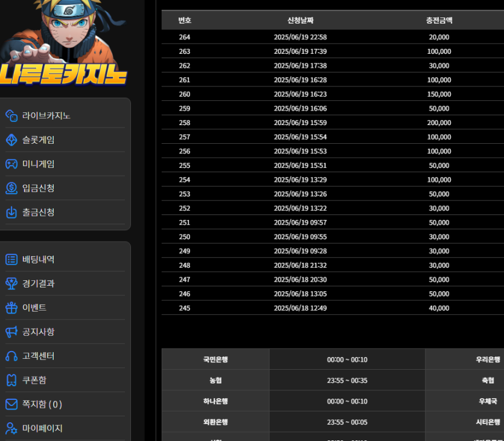Screen dimensions: 504x441
Task: Click the slot game diamond icon
Action: (11, 140)
